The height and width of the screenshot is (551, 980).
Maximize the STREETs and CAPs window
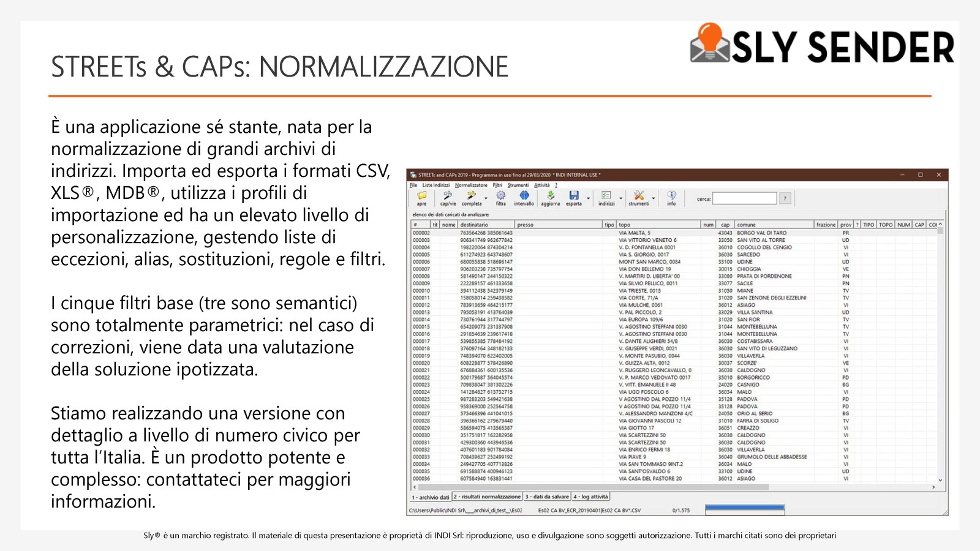click(x=920, y=174)
